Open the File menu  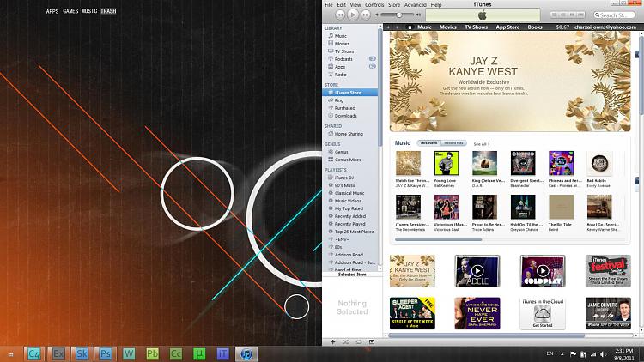click(329, 5)
